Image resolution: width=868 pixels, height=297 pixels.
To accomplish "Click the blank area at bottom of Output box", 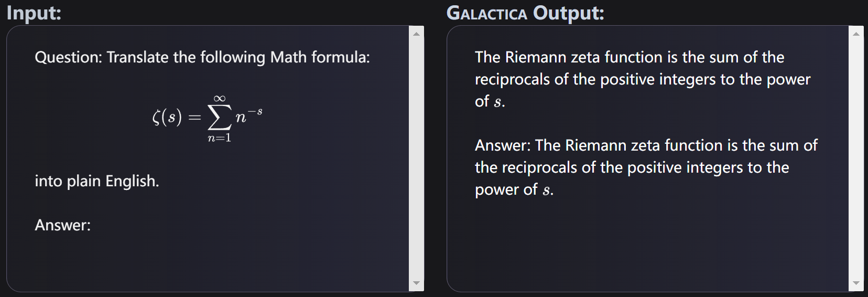I will pyautogui.click(x=647, y=244).
